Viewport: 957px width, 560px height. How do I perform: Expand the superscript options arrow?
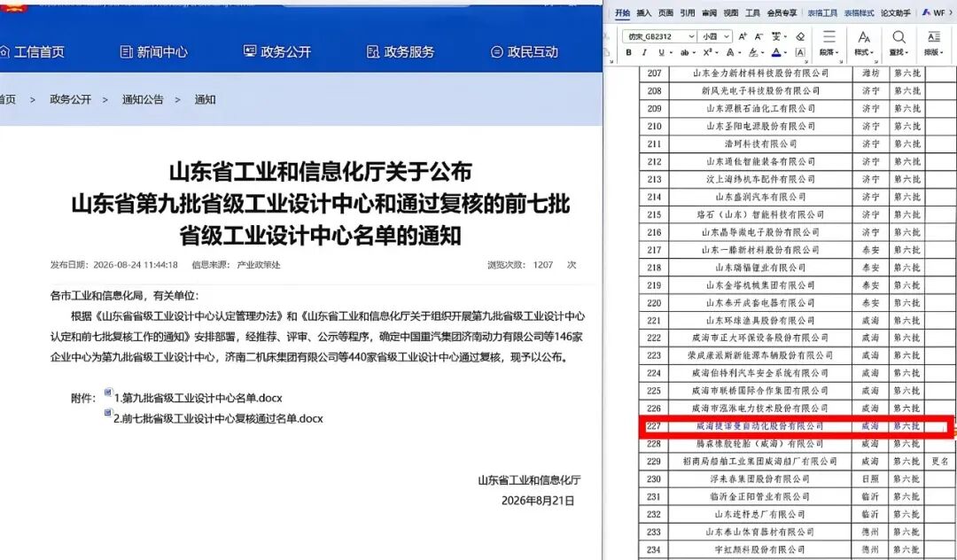pos(717,52)
